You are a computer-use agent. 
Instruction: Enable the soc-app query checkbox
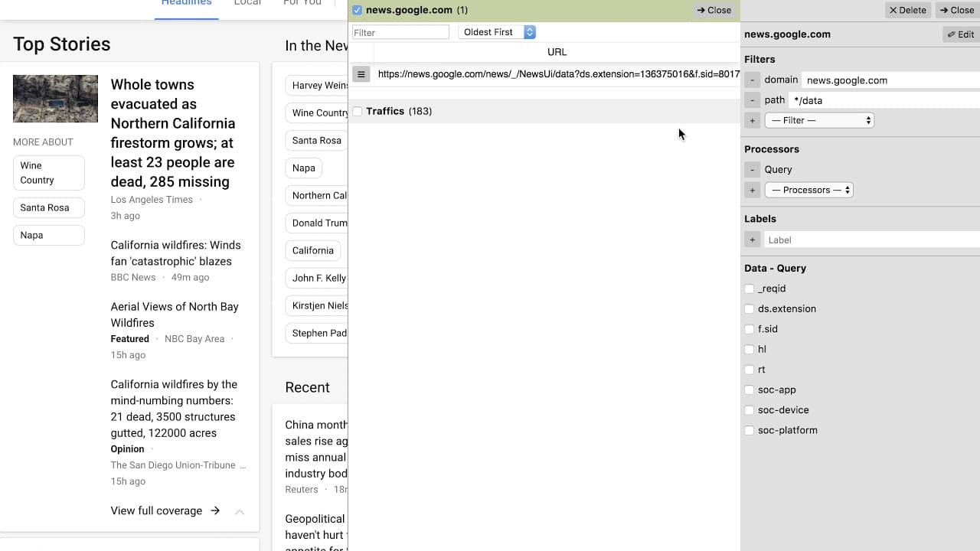pos(750,390)
